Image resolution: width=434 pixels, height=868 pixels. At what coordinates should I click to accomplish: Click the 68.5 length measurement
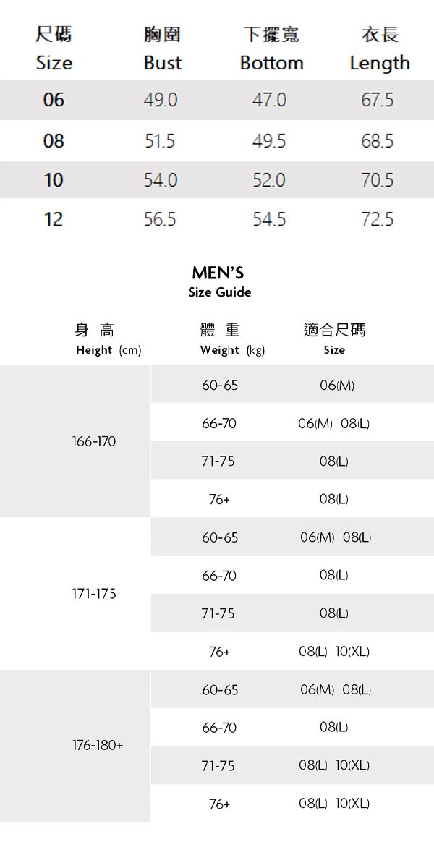tap(378, 141)
